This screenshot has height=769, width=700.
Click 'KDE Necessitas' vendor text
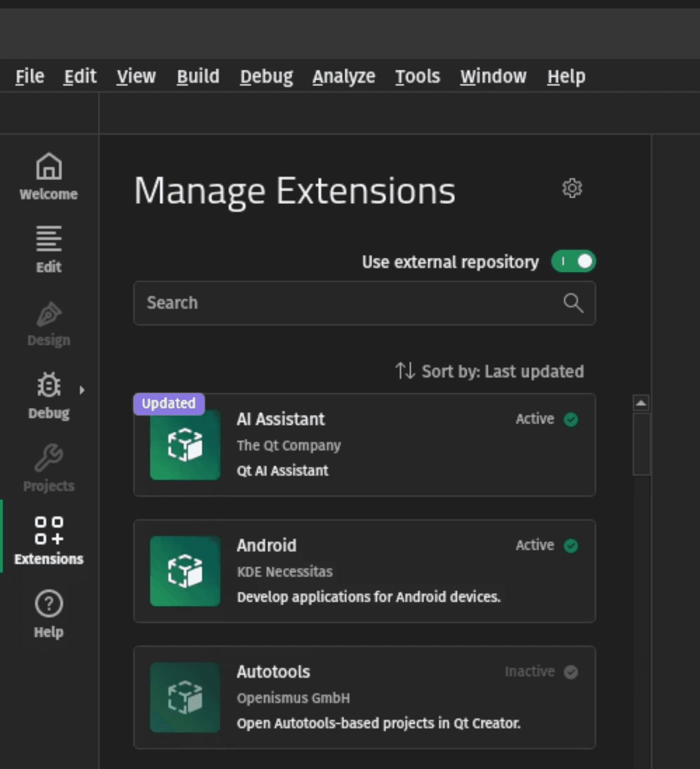(285, 572)
